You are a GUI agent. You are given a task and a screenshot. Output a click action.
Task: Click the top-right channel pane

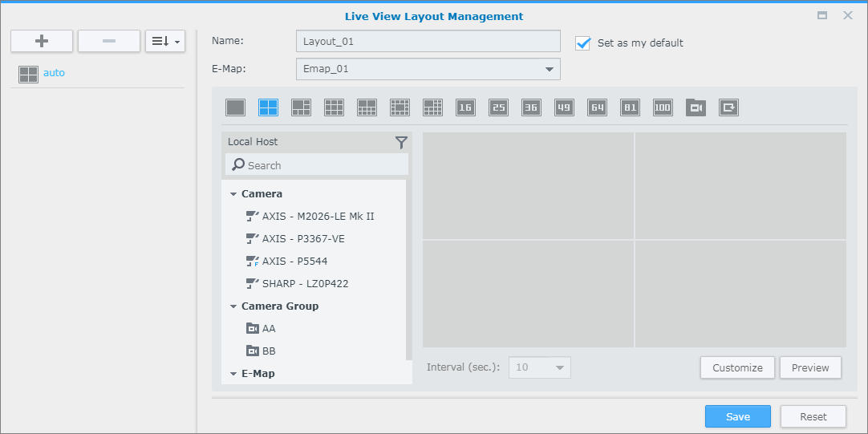coord(740,185)
